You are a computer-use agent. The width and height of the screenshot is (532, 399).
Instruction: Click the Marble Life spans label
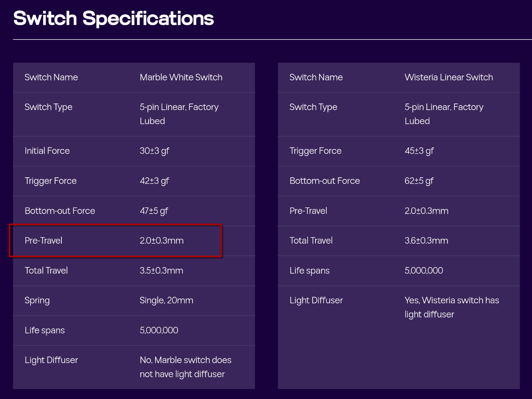pyautogui.click(x=45, y=330)
